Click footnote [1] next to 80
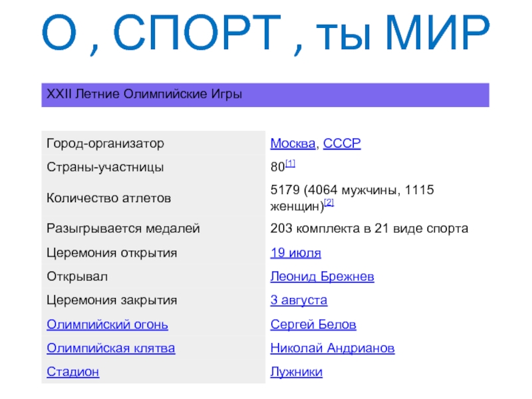The height and width of the screenshot is (399, 532). tap(290, 164)
